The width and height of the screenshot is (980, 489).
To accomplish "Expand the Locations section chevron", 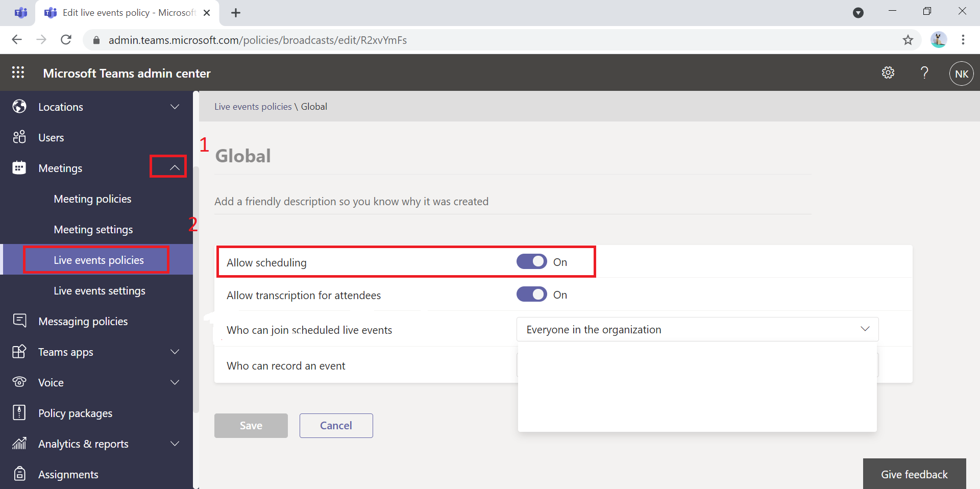I will (175, 107).
